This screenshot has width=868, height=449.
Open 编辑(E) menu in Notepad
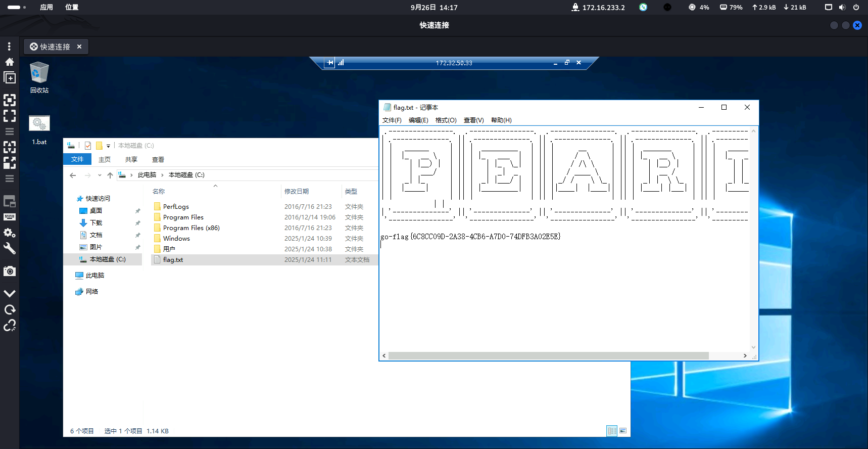pyautogui.click(x=418, y=120)
